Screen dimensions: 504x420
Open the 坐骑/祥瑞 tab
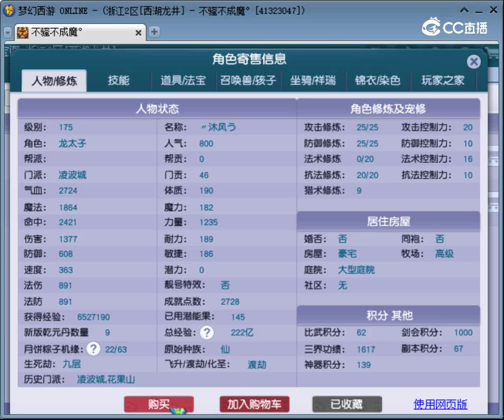[313, 80]
